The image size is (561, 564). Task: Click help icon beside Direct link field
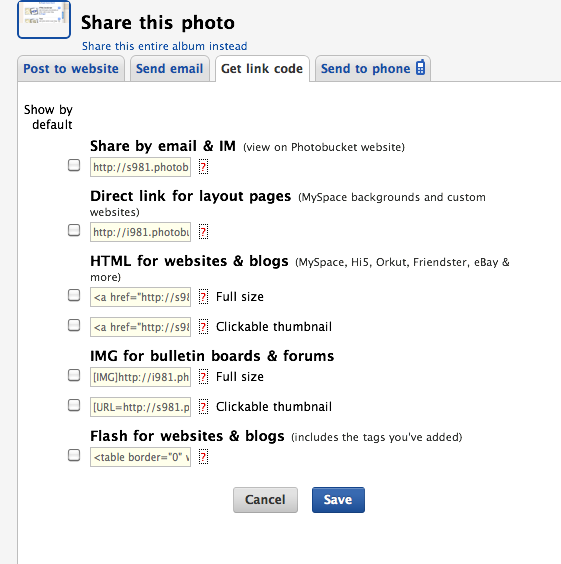pyautogui.click(x=203, y=232)
